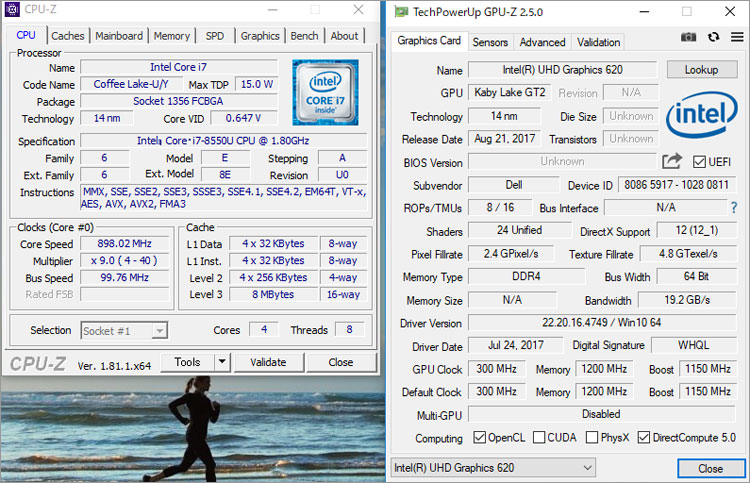This screenshot has height=483, width=750.
Task: Click the CPU Name field Intel Core i7
Action: click(x=178, y=67)
